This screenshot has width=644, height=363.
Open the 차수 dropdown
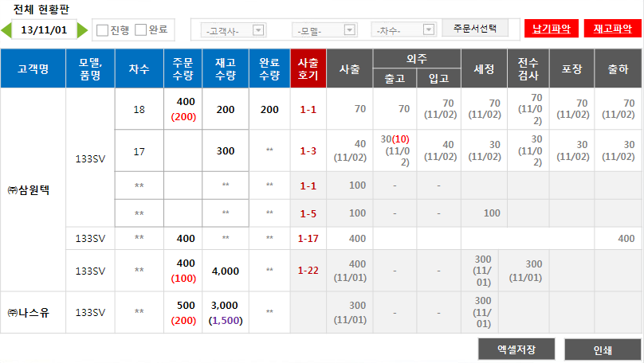(405, 30)
